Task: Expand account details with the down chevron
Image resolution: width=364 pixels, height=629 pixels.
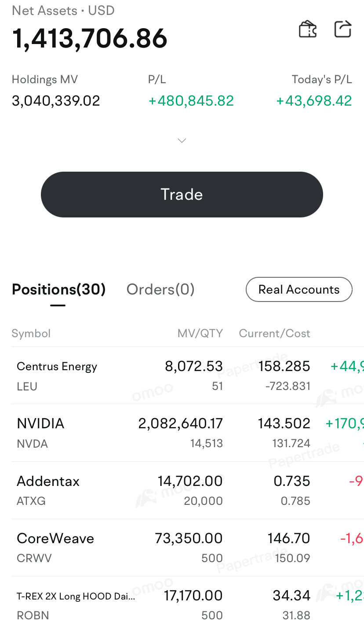Action: coord(182,140)
